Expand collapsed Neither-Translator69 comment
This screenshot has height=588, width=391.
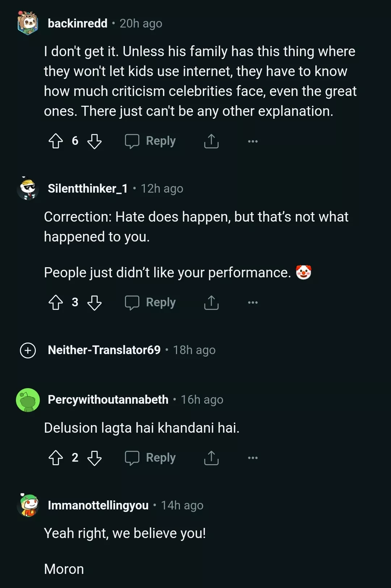pos(28,350)
